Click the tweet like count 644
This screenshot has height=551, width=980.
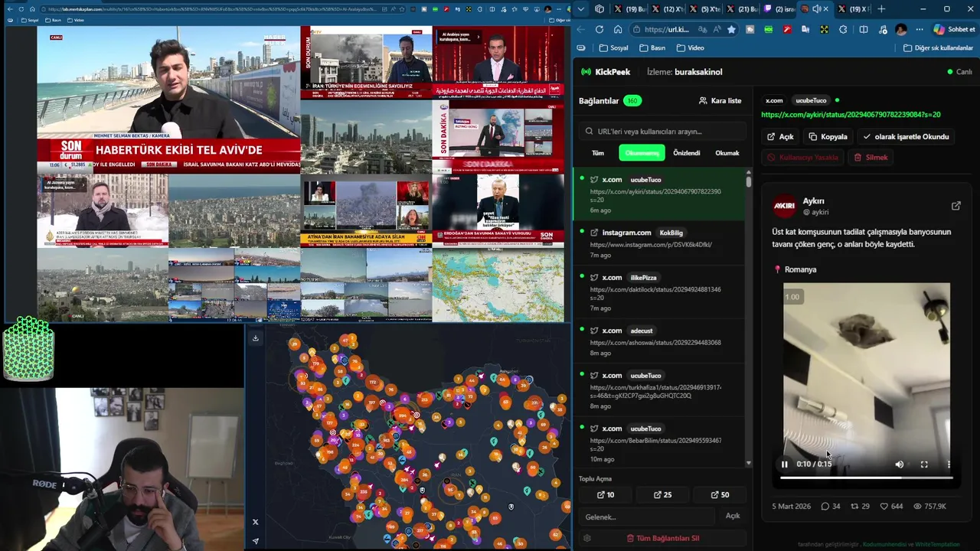[891, 507]
